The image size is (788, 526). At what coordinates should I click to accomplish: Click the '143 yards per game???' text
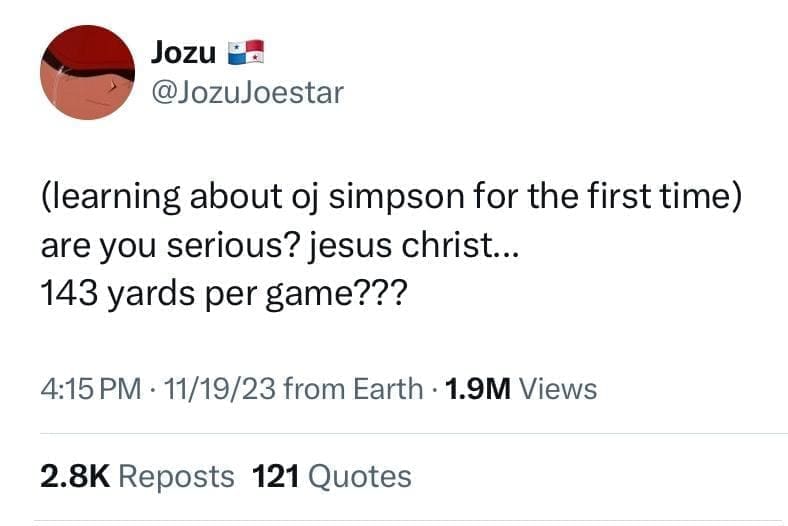click(x=224, y=296)
